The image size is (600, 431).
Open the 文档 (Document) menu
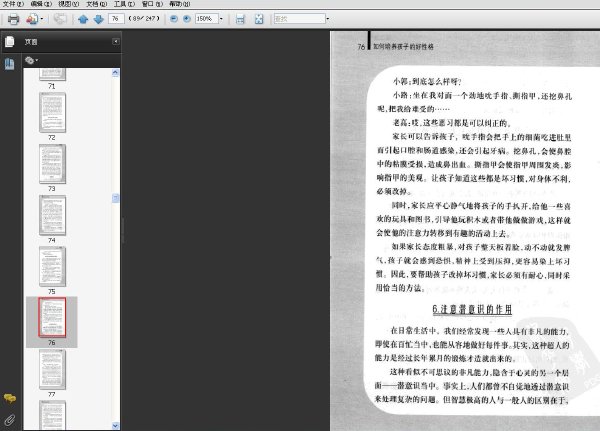(x=96, y=4)
